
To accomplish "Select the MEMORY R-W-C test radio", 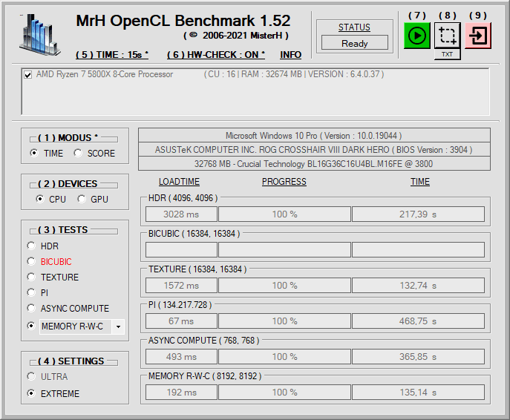I will (31, 326).
